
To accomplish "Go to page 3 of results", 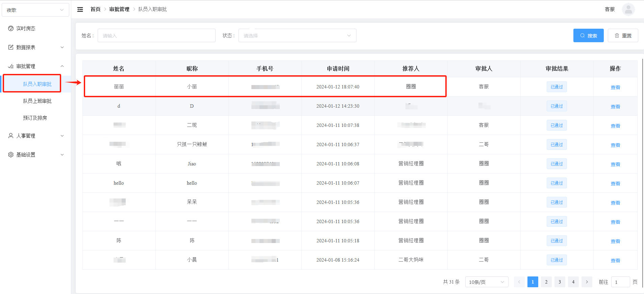I will click(560, 282).
